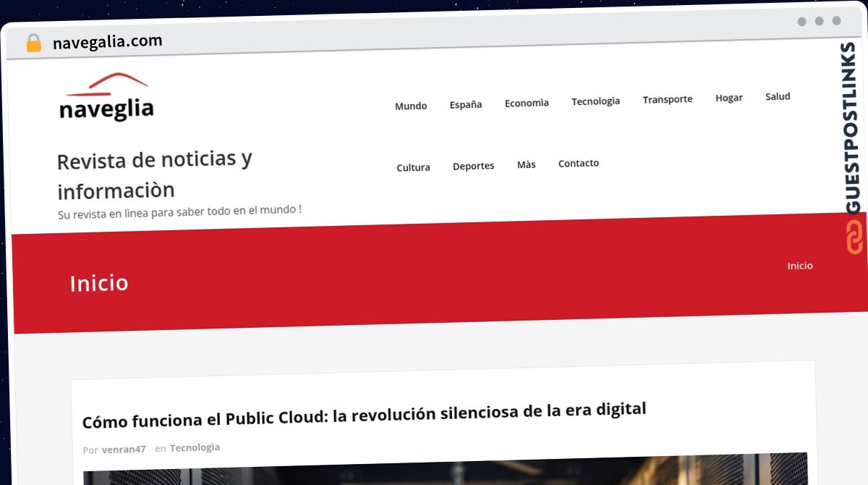
Task: Click the padlock icon in address bar
Action: [34, 43]
